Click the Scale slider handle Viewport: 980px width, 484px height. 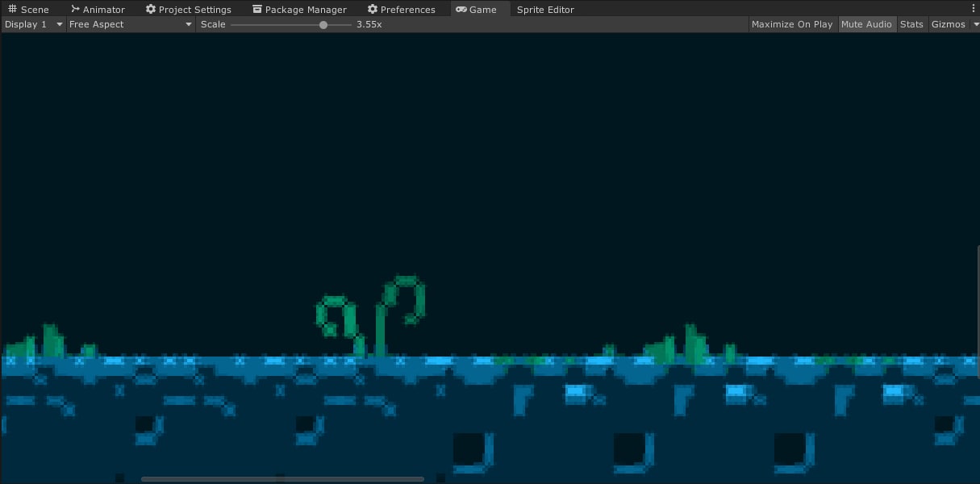tap(323, 25)
